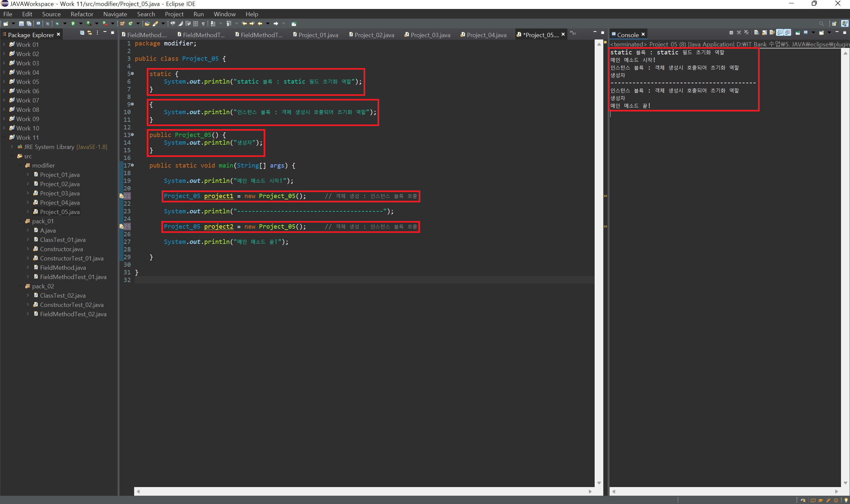Expand the Work 05 project

click(x=4, y=82)
